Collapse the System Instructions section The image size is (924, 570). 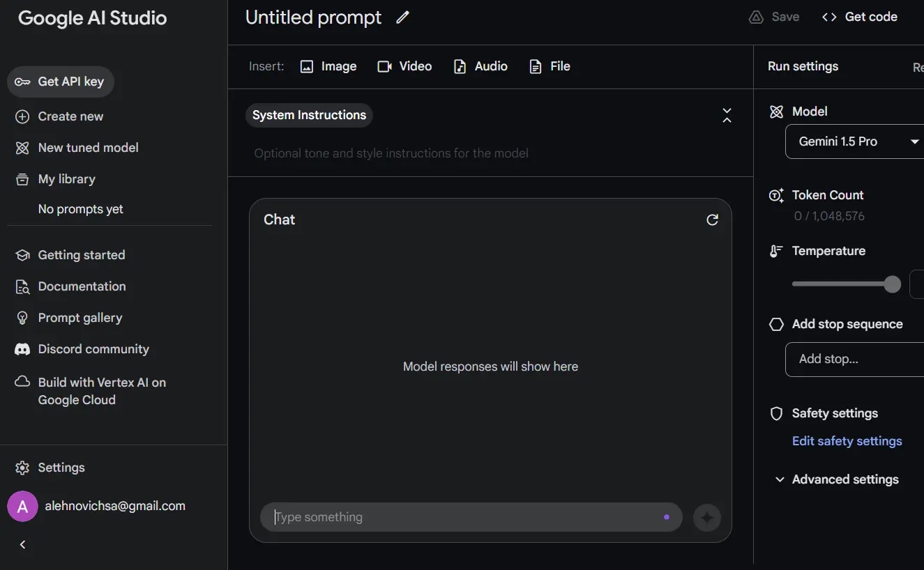point(727,116)
